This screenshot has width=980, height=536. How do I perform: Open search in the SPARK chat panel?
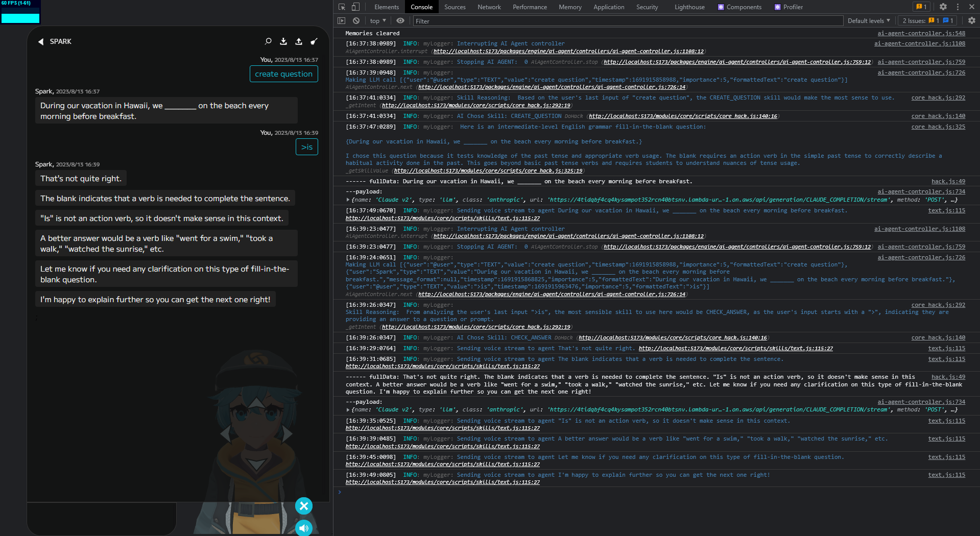(x=268, y=41)
